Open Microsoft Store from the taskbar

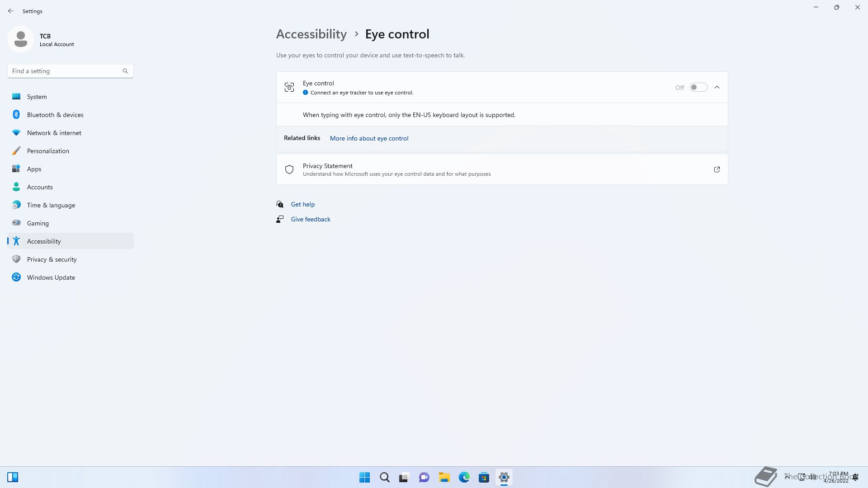[x=484, y=477]
